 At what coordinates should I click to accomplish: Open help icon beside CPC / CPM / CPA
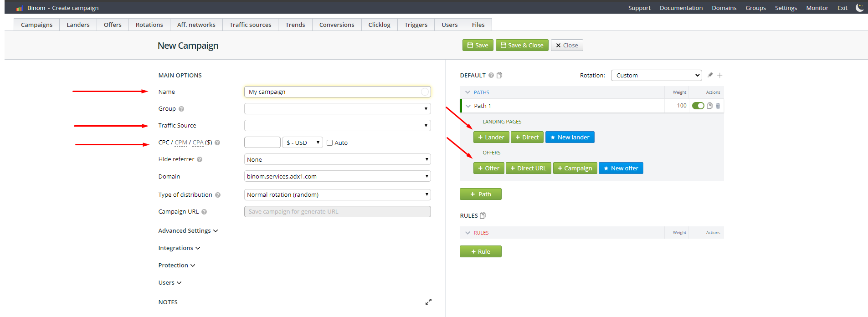coord(217,143)
